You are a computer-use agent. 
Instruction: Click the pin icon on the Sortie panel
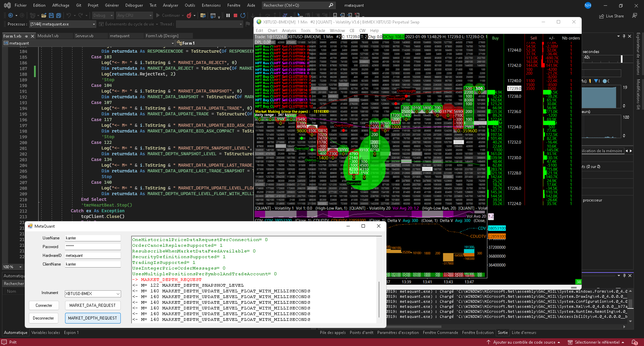coord(624,276)
